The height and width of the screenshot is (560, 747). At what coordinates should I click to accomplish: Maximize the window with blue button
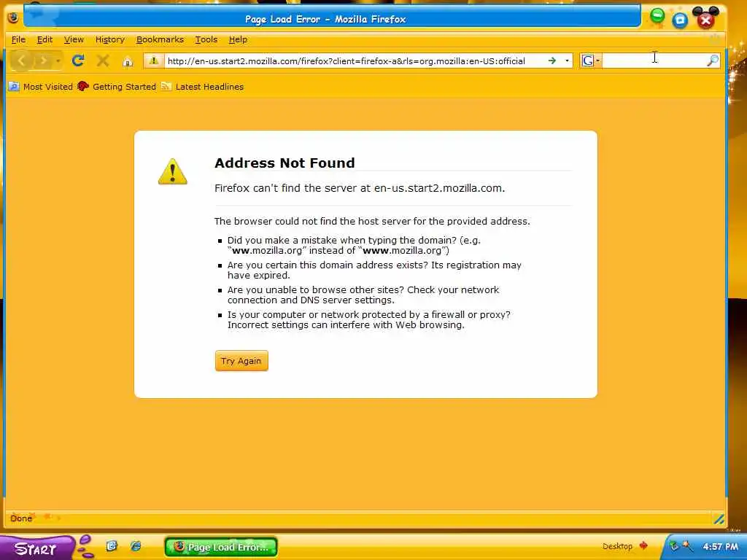coord(680,20)
